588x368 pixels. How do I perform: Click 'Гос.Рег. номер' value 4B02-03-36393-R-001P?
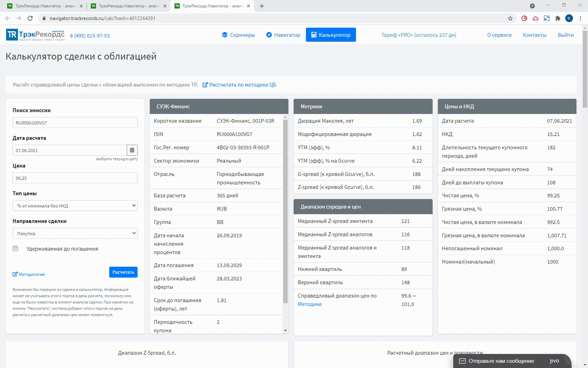click(x=243, y=148)
